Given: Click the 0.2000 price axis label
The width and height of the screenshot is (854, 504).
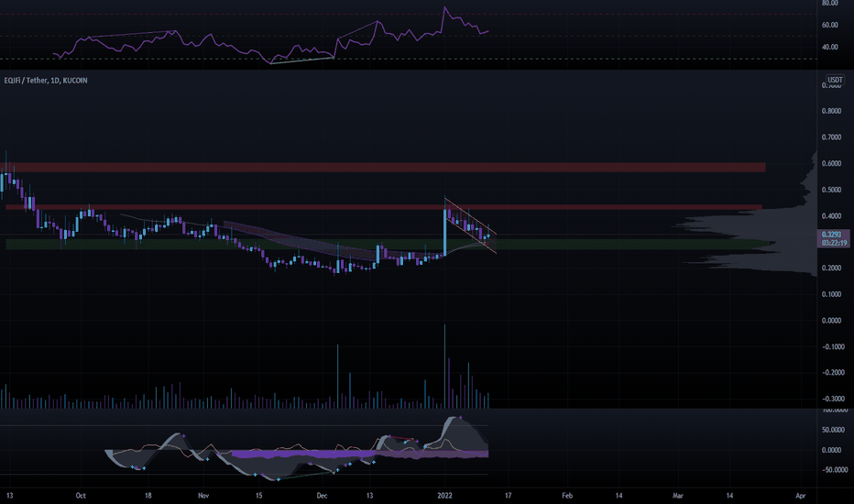Looking at the screenshot, I should pos(831,268).
